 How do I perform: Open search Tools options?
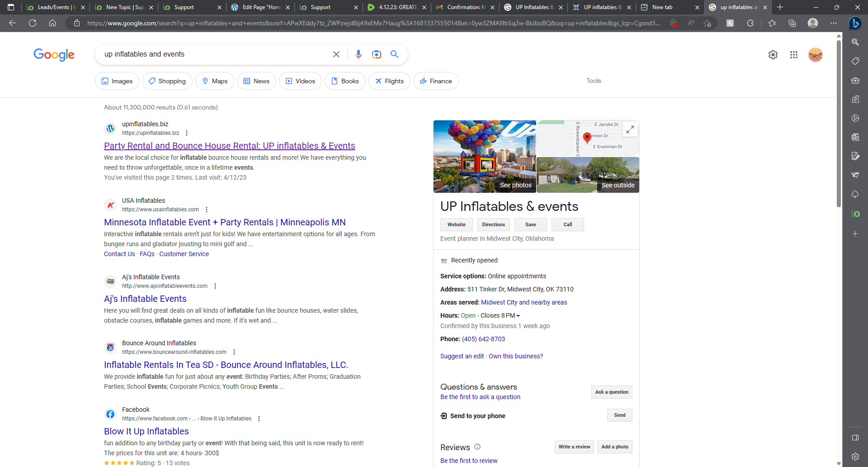(594, 81)
